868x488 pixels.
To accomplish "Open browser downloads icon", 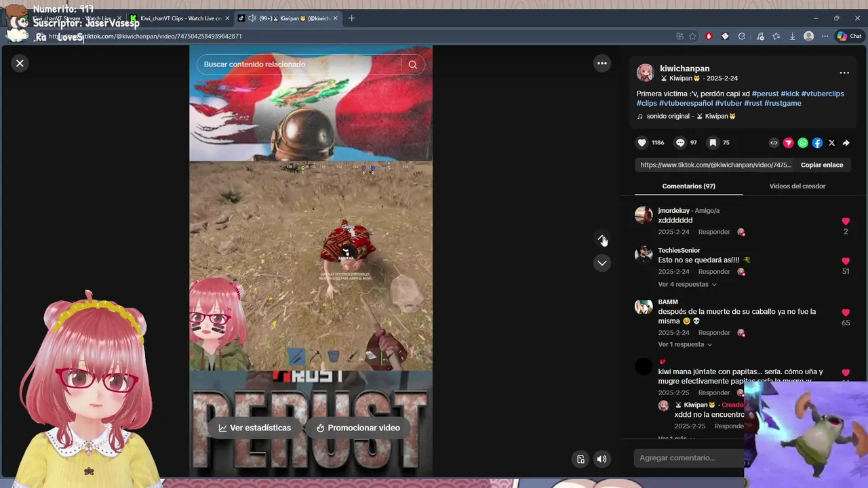I will coord(792,37).
